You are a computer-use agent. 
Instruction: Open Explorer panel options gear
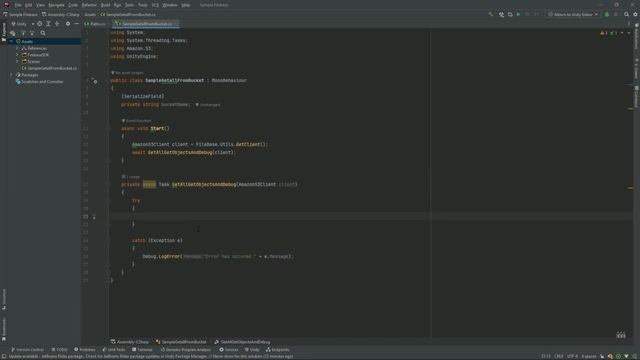click(68, 24)
